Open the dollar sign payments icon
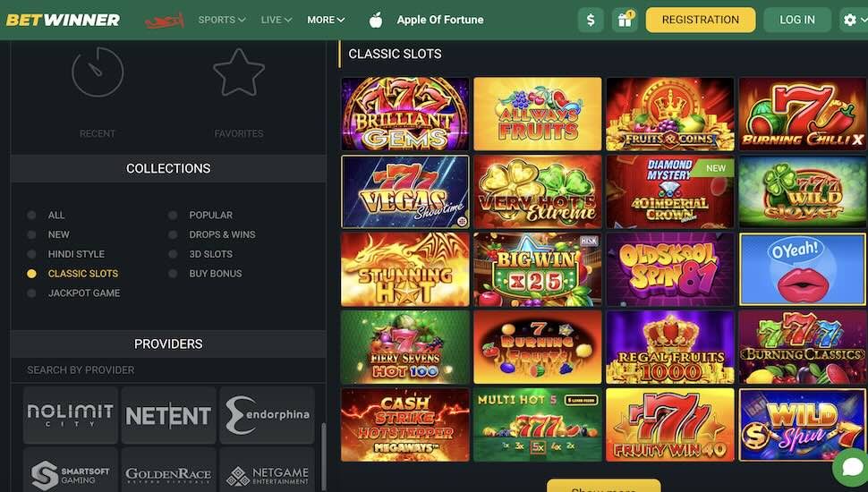868x492 pixels. pyautogui.click(x=591, y=20)
